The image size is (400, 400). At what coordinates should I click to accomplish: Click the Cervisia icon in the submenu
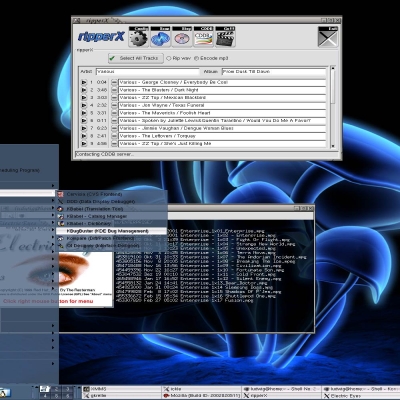[x=60, y=194]
